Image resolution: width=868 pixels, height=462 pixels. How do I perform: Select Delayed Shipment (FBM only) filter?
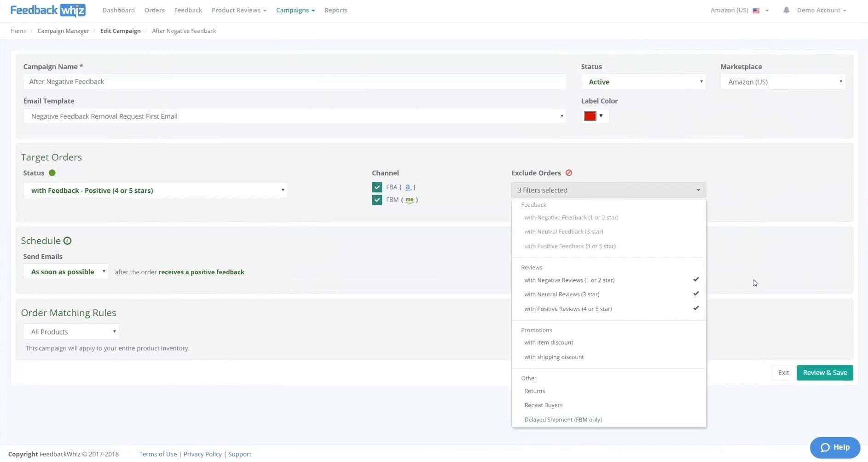click(x=608, y=420)
